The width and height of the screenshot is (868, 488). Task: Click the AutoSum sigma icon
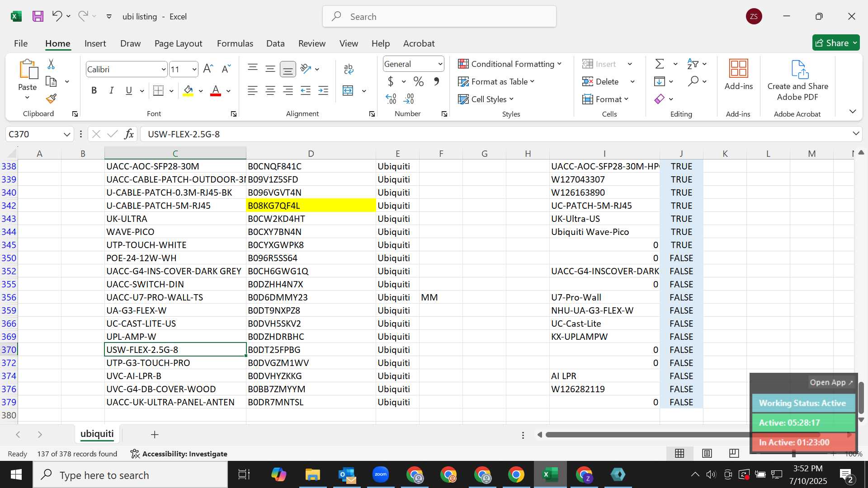pyautogui.click(x=660, y=64)
